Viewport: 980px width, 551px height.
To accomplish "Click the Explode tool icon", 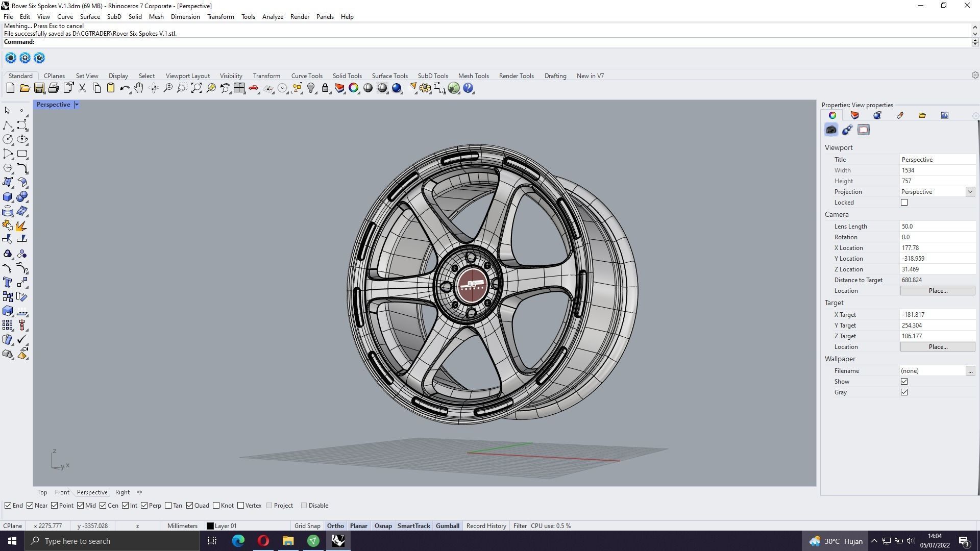I will (22, 225).
